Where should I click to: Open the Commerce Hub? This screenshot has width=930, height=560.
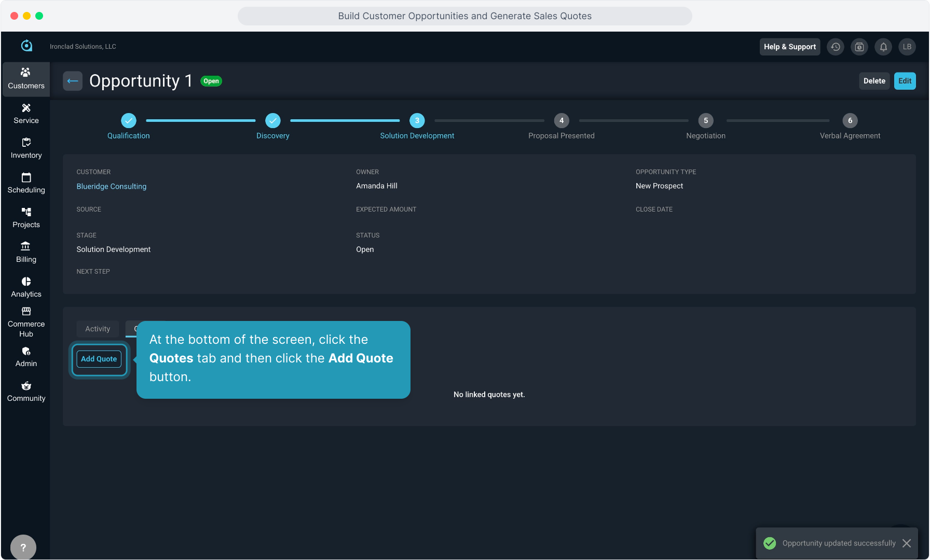pyautogui.click(x=26, y=322)
